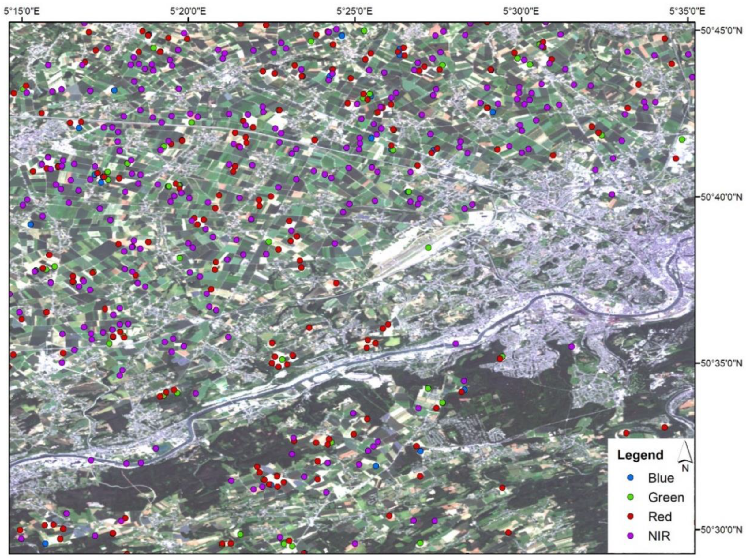Viewport: 746px width, 560px height.
Task: Select the lone green dot near the airfield runway
Action: click(x=429, y=248)
